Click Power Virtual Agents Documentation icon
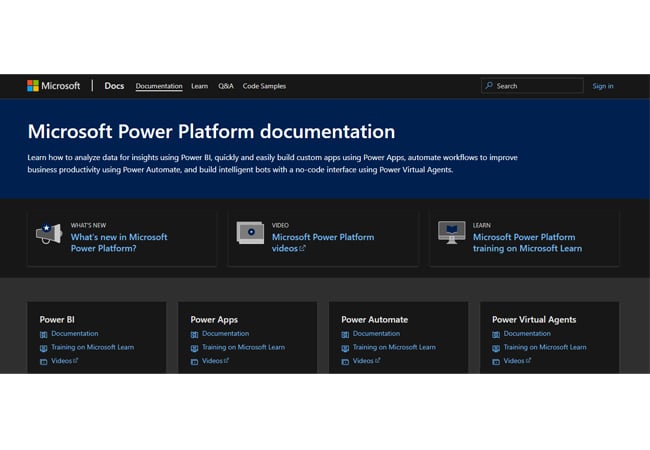 (x=496, y=334)
